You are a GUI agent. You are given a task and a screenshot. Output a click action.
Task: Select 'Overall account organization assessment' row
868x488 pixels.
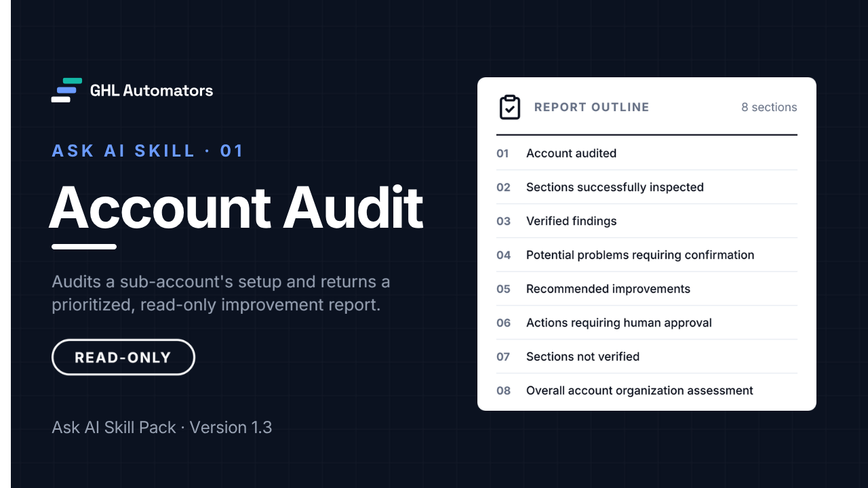pyautogui.click(x=647, y=390)
